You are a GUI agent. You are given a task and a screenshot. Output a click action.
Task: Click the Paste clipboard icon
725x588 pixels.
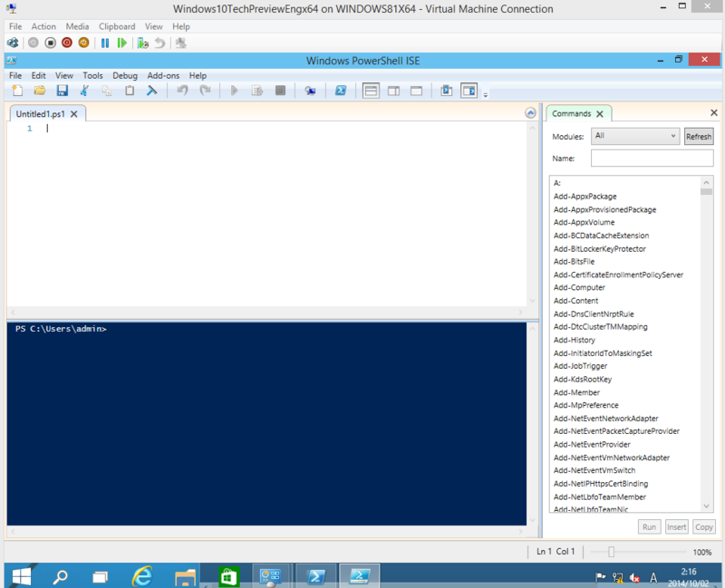[x=130, y=91]
